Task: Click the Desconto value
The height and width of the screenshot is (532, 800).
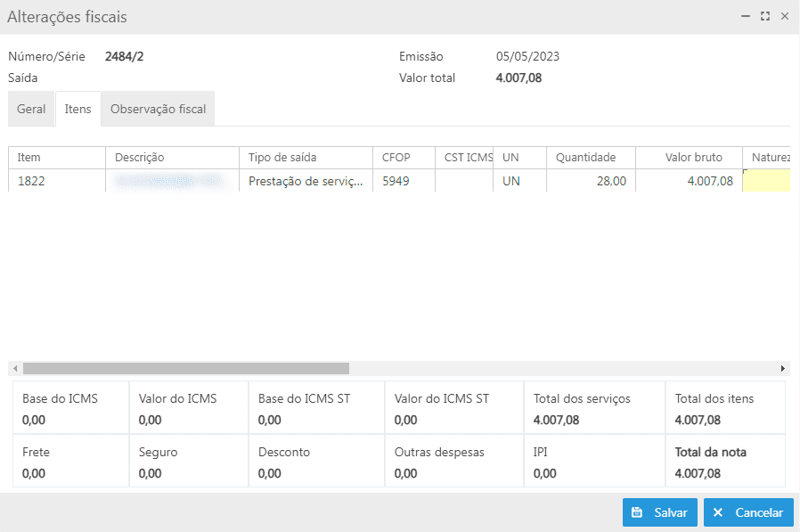Action: click(269, 473)
